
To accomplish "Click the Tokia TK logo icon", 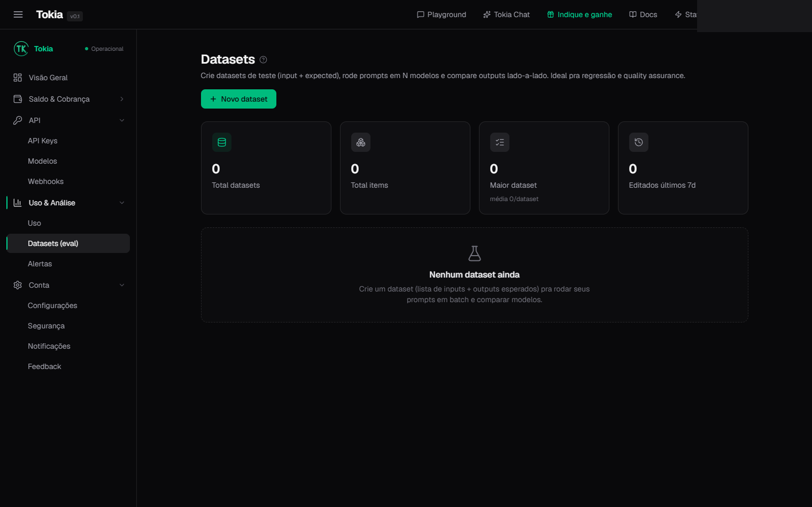I will [21, 49].
